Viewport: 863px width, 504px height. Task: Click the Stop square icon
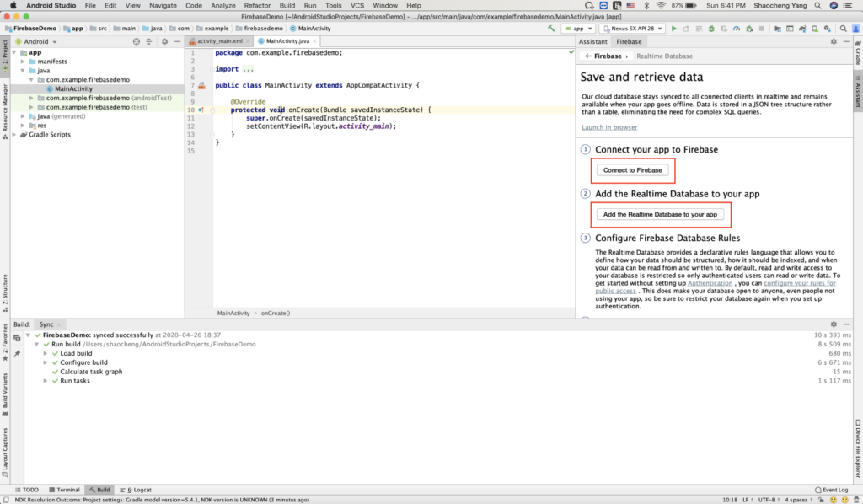[x=762, y=29]
